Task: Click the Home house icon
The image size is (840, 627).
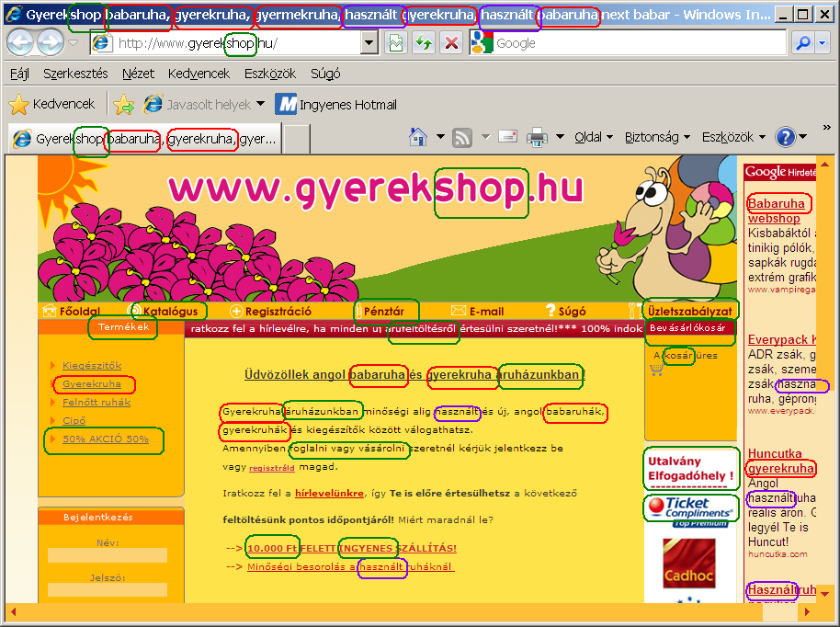Action: point(418,137)
